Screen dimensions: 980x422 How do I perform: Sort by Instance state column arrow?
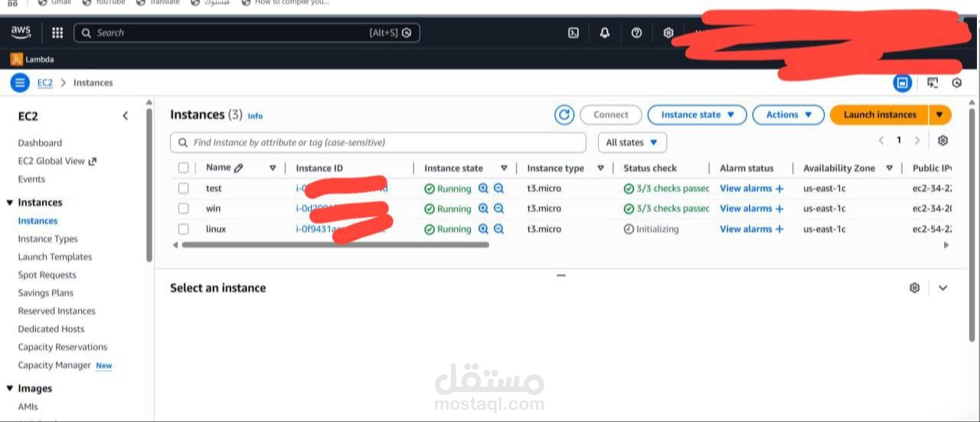point(504,168)
